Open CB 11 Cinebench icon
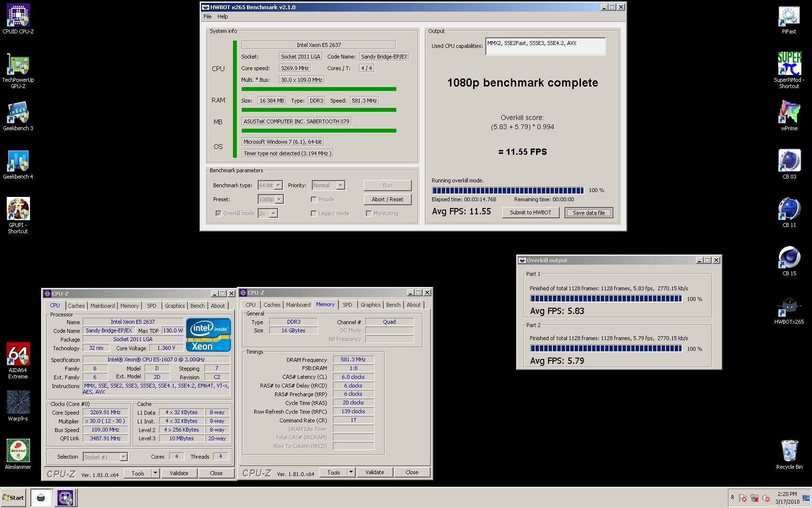The width and height of the screenshot is (812, 508). 789,213
